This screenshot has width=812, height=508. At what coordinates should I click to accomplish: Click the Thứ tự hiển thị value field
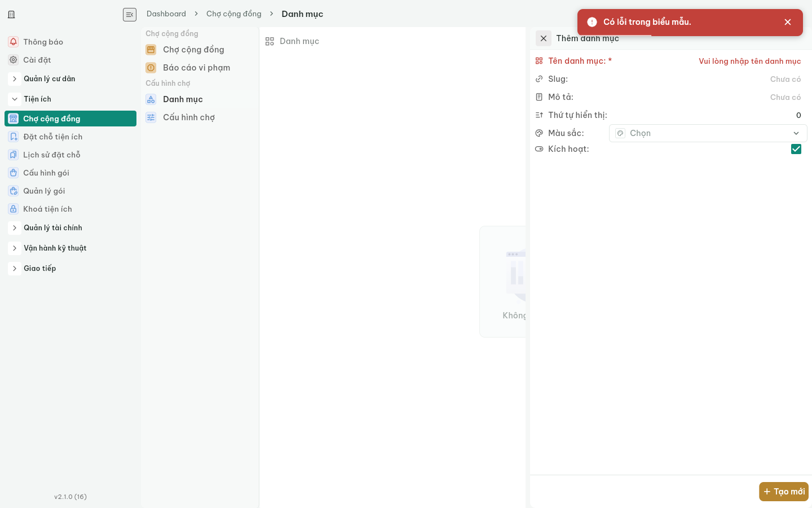(708, 115)
